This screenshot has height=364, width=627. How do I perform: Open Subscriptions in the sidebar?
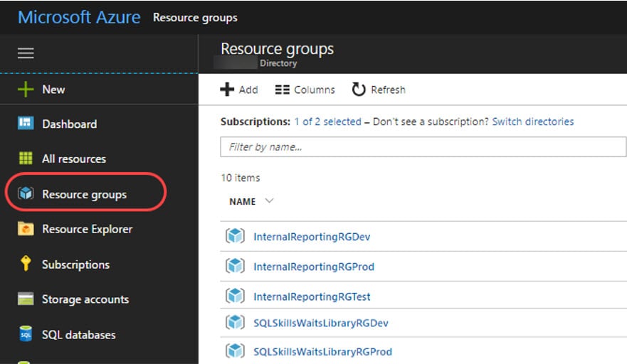(x=75, y=264)
